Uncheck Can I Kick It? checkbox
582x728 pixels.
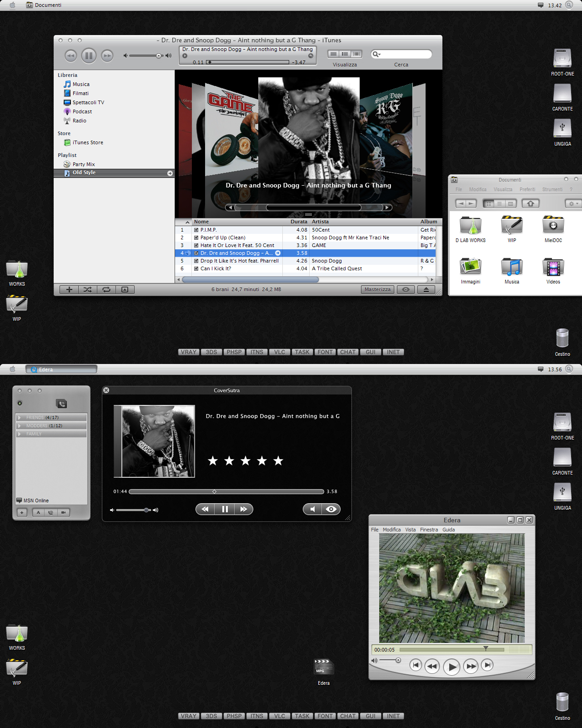tap(196, 268)
